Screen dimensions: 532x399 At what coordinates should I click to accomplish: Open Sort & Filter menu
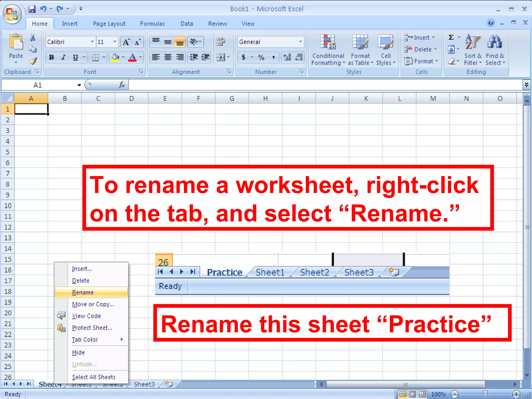click(473, 50)
